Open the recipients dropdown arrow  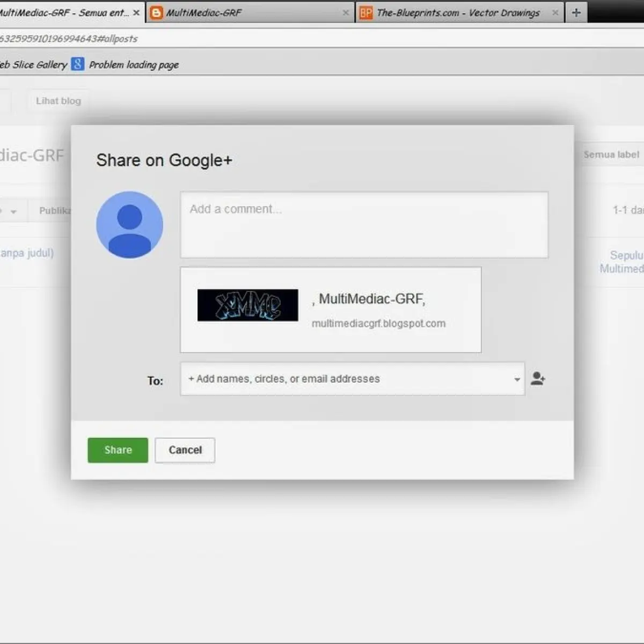(x=517, y=379)
